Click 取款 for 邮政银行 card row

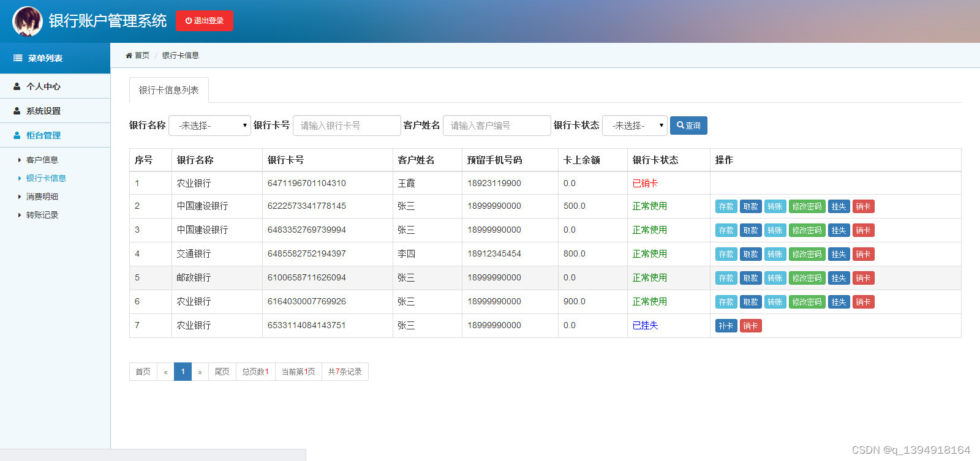[751, 279]
